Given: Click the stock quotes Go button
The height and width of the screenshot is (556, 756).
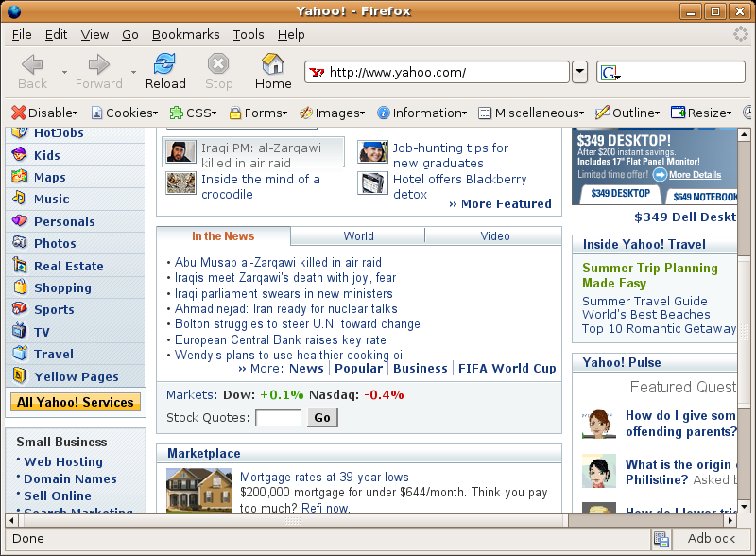Looking at the screenshot, I should pyautogui.click(x=322, y=418).
